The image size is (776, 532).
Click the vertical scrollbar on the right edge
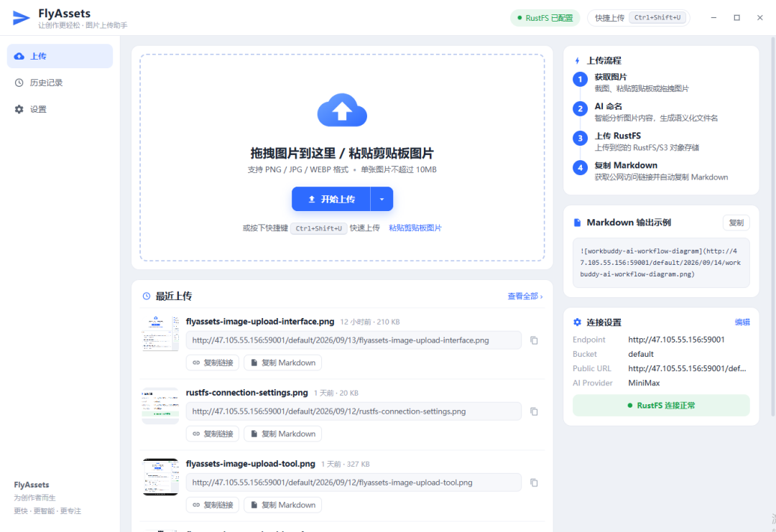[x=773, y=228]
